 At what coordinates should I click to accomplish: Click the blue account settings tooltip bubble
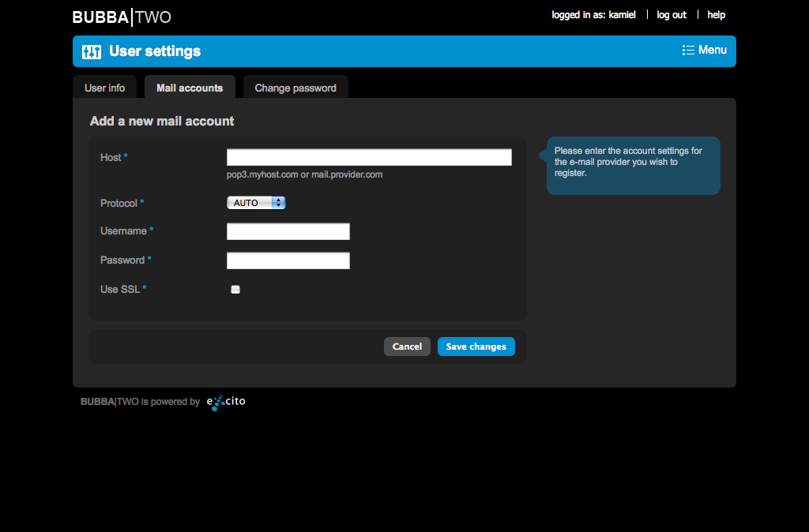point(632,166)
